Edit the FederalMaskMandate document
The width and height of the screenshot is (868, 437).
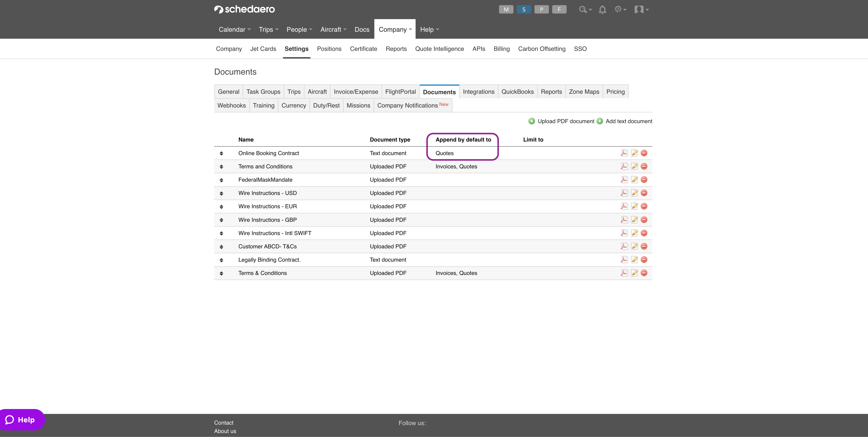click(x=634, y=180)
